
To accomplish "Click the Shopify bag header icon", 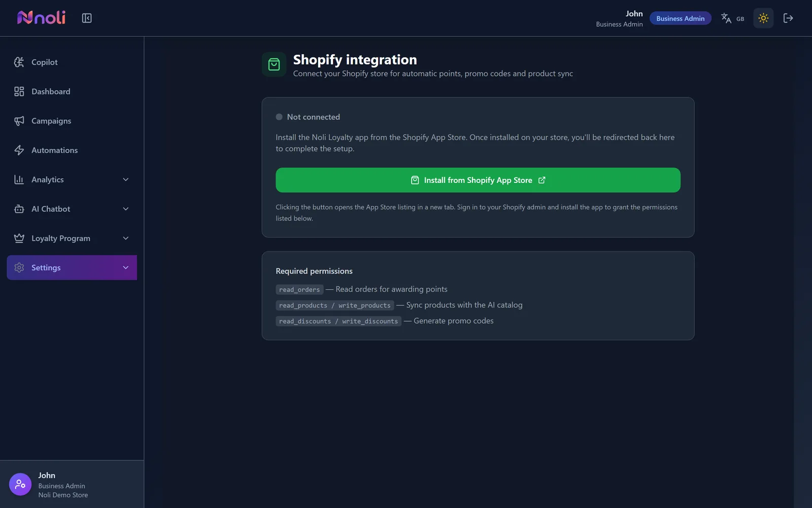I will 274,65.
